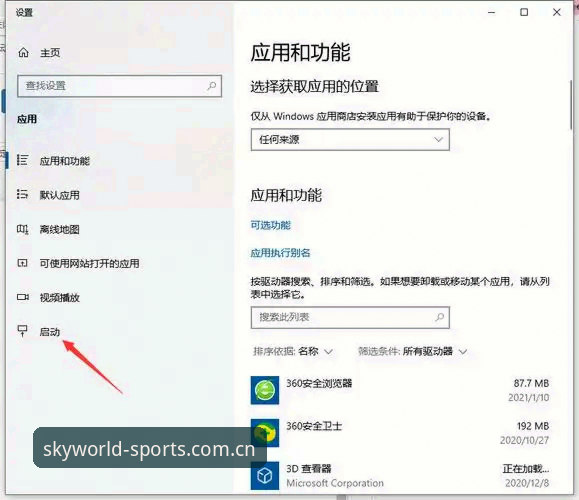Maximize the 设置 window

click(524, 12)
